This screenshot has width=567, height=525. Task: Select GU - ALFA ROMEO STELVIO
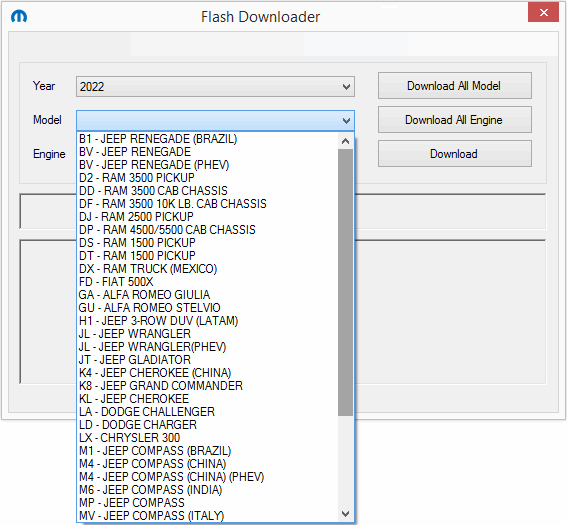pos(208,308)
